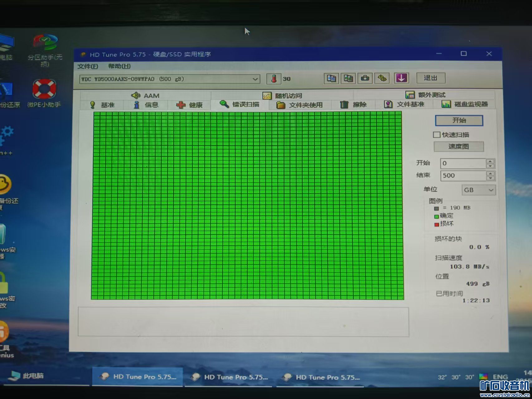Screen dimensions: 532x399
Task: Click the thermometer temperature icon
Action: [274, 79]
